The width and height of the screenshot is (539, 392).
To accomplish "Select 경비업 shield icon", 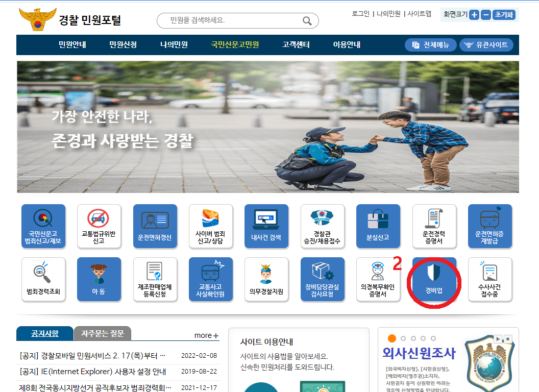I will coord(434,279).
